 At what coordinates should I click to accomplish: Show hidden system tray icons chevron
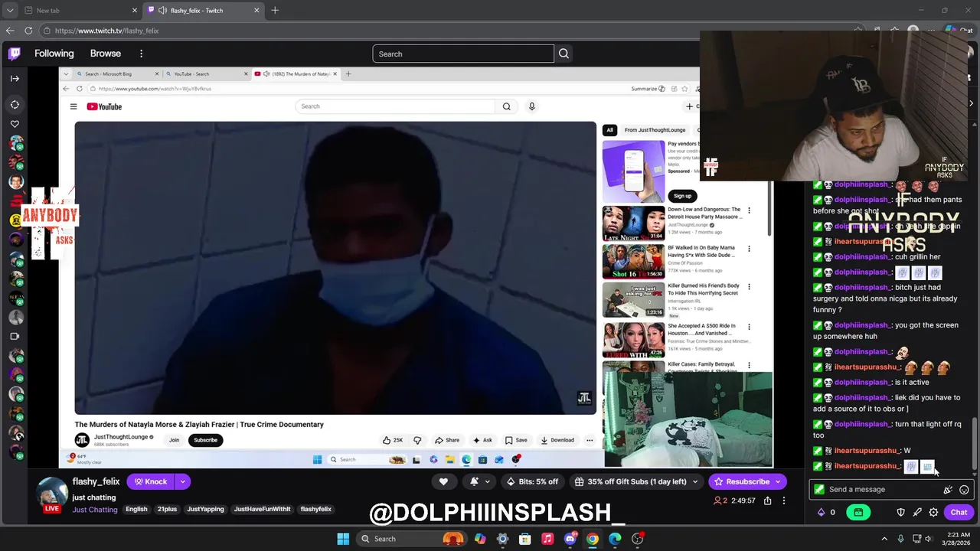[884, 539]
